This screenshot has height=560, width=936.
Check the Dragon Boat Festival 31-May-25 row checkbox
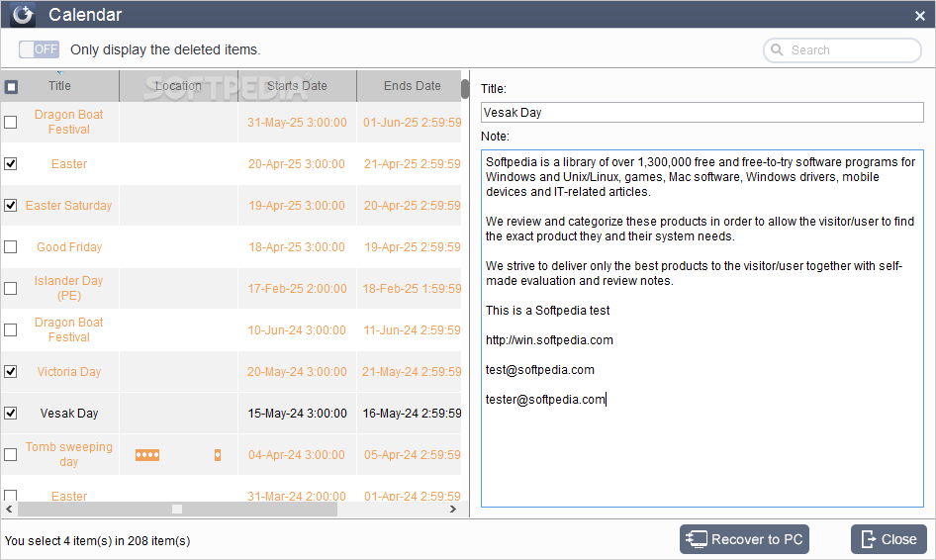click(11, 123)
